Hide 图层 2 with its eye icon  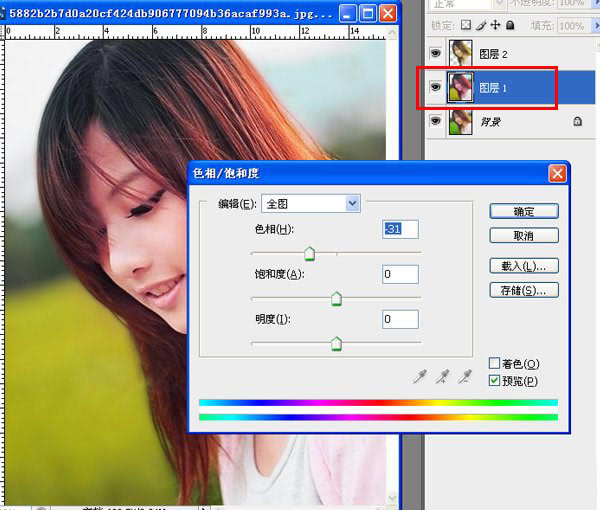coord(435,53)
